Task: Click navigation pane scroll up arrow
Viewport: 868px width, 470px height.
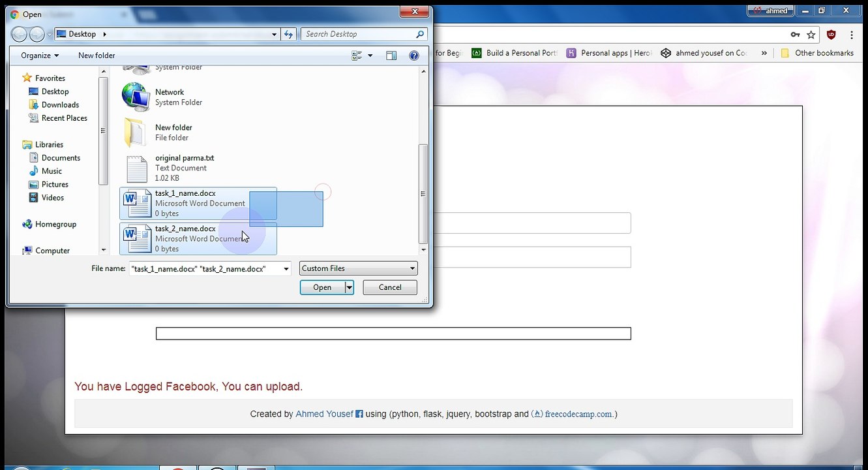Action: tap(103, 71)
